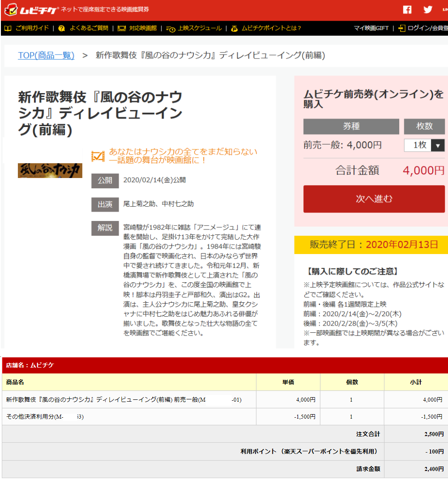Open the 対応映画館 menu item
Viewport: 448px width, 479px height.
point(143,28)
